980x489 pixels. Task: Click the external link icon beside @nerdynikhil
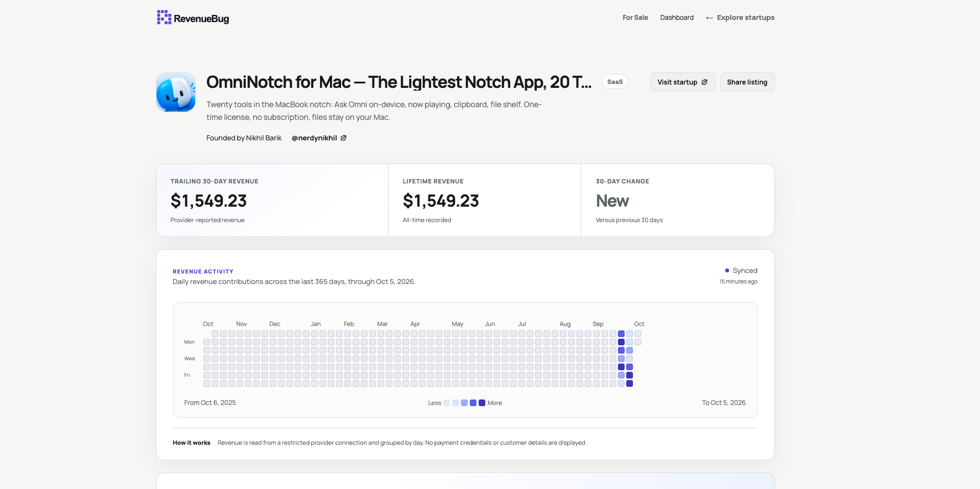tap(343, 138)
